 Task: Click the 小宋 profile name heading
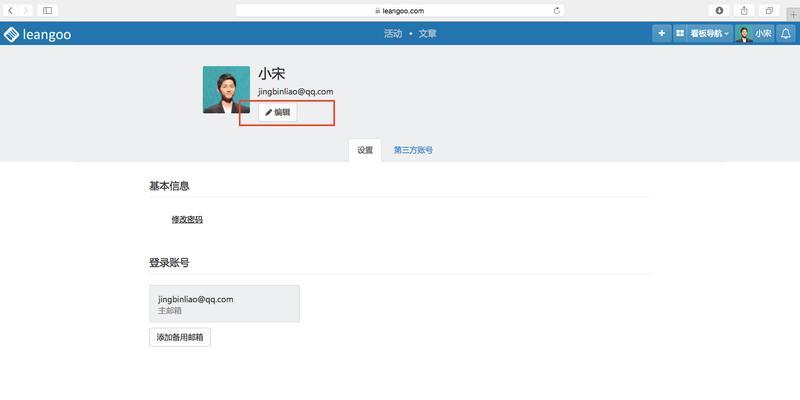pos(271,74)
